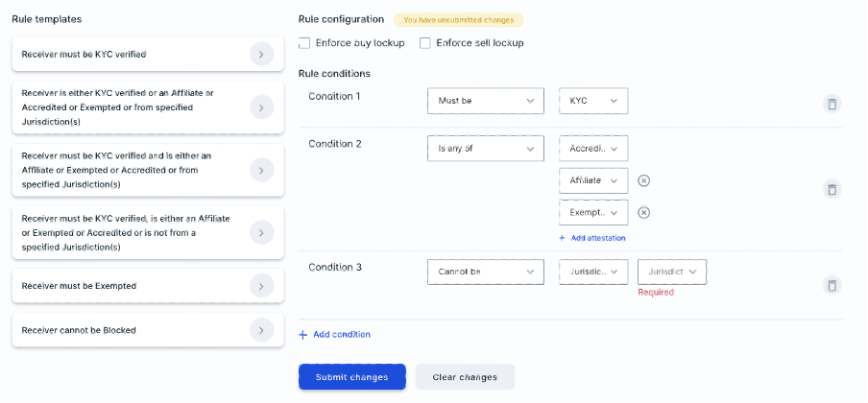Screen dimensions: 868x403
Task: Open the Is any of dropdown
Action: [486, 149]
